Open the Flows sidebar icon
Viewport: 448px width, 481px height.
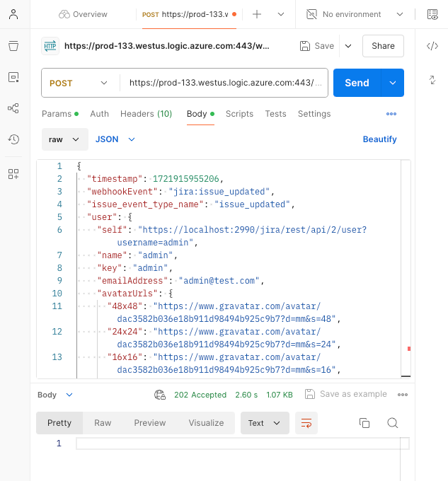tap(13, 108)
